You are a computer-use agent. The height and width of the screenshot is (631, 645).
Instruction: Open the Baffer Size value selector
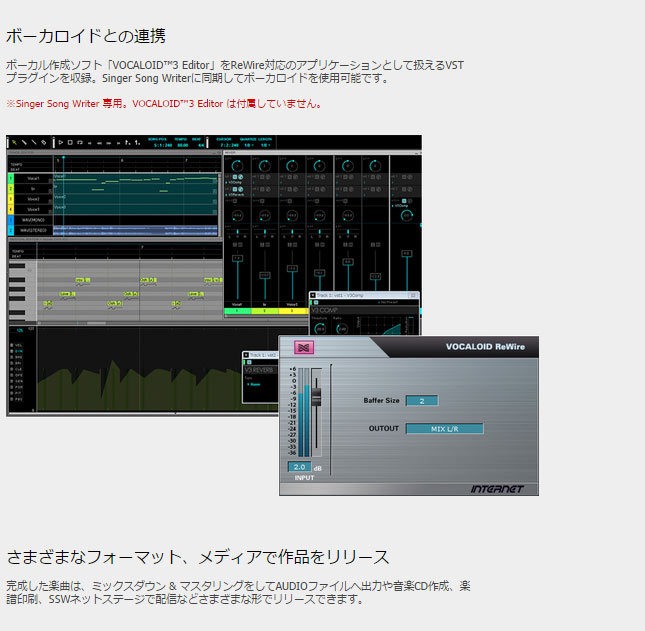pos(422,401)
